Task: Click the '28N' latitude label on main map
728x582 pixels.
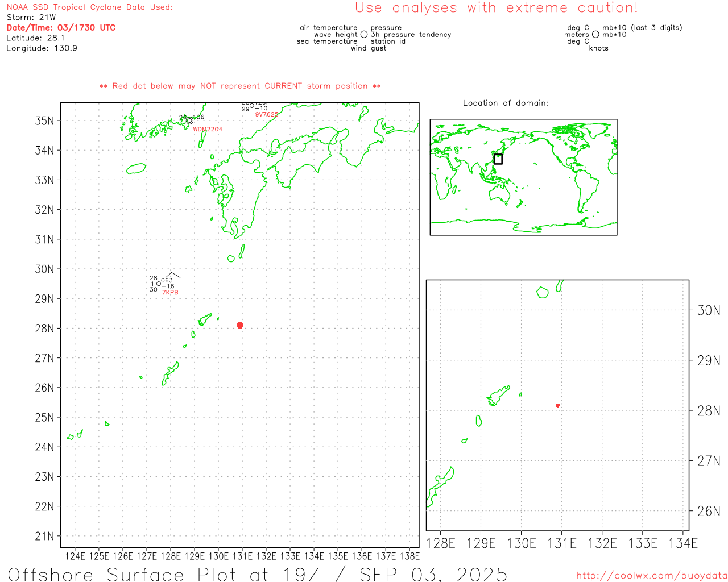Action: click(45, 329)
